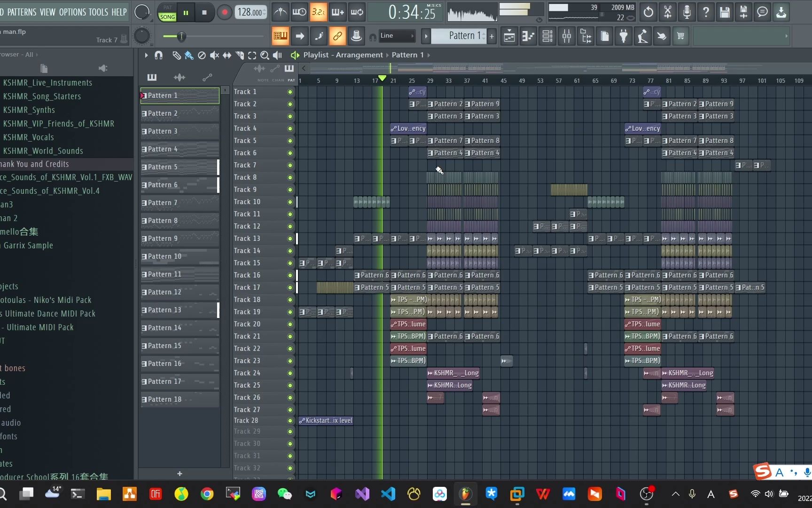The height and width of the screenshot is (508, 812).
Task: Expand KSHMR_Synths folder in browser
Action: (29, 110)
